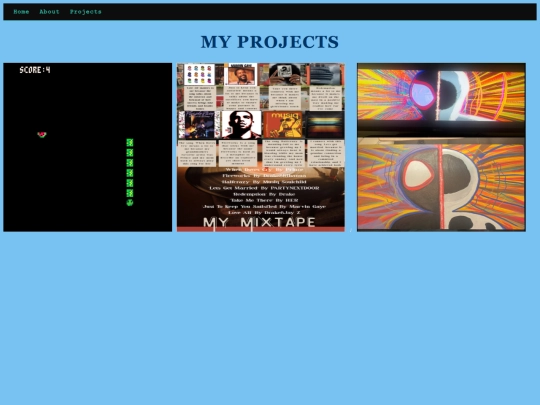The width and height of the screenshot is (540, 405).
Task: Open the My Mixtape project thumbnail
Action: pos(261,147)
